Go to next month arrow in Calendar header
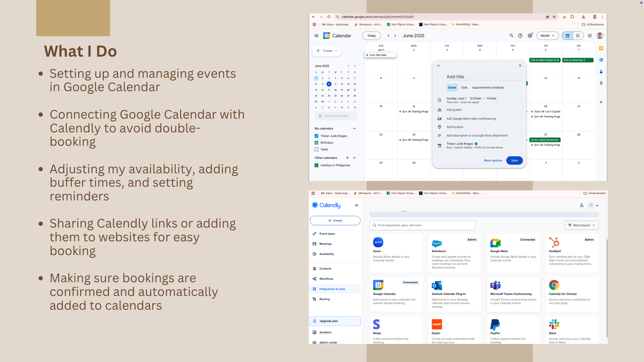 pyautogui.click(x=395, y=36)
